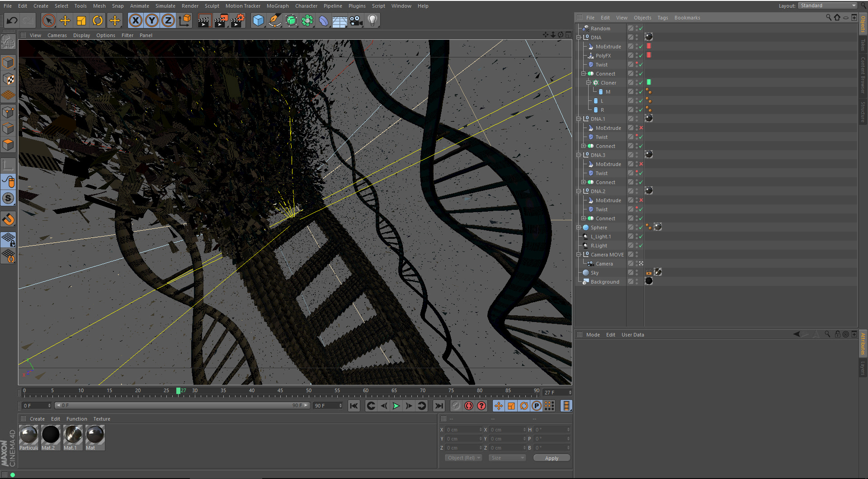
Task: Open the Simulate menu
Action: pyautogui.click(x=165, y=6)
